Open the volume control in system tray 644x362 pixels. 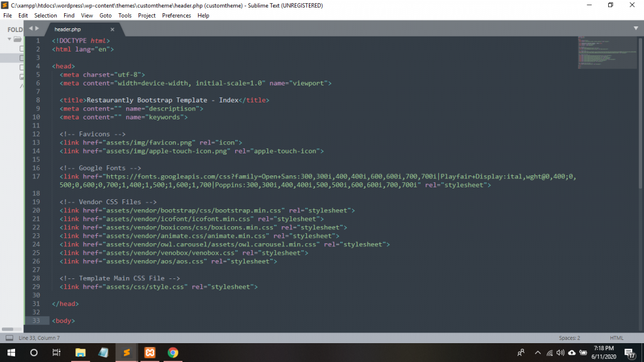[560, 353]
